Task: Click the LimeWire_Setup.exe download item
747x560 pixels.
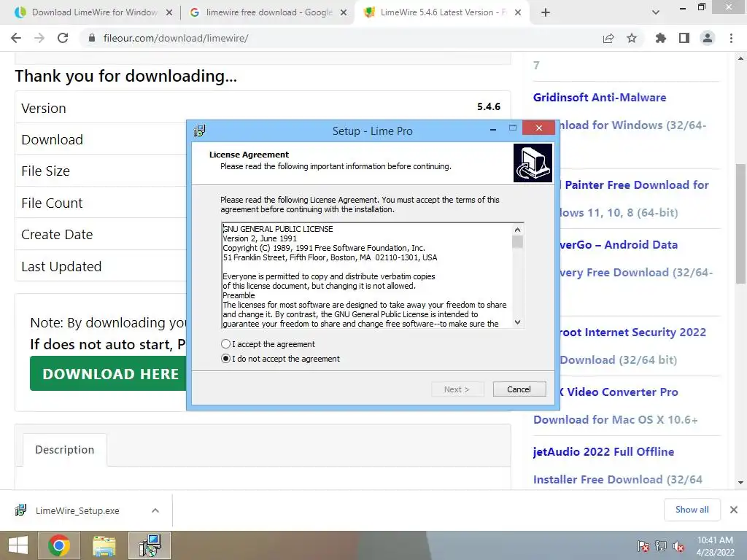Action: [x=77, y=510]
